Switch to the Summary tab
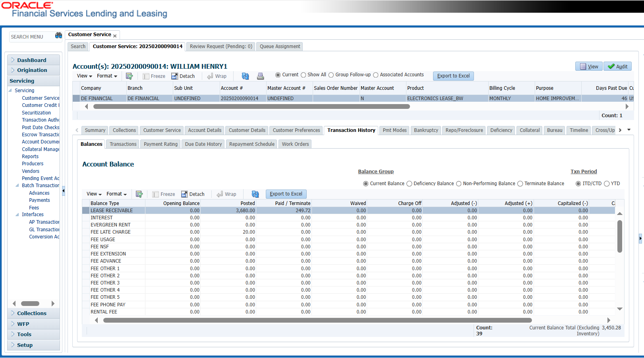Image resolution: width=644 pixels, height=358 pixels. point(95,130)
